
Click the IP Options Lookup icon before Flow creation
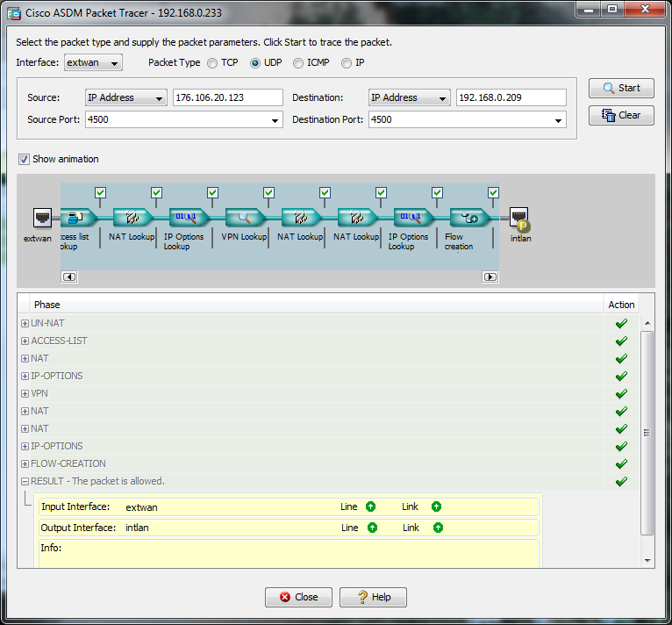tap(413, 218)
